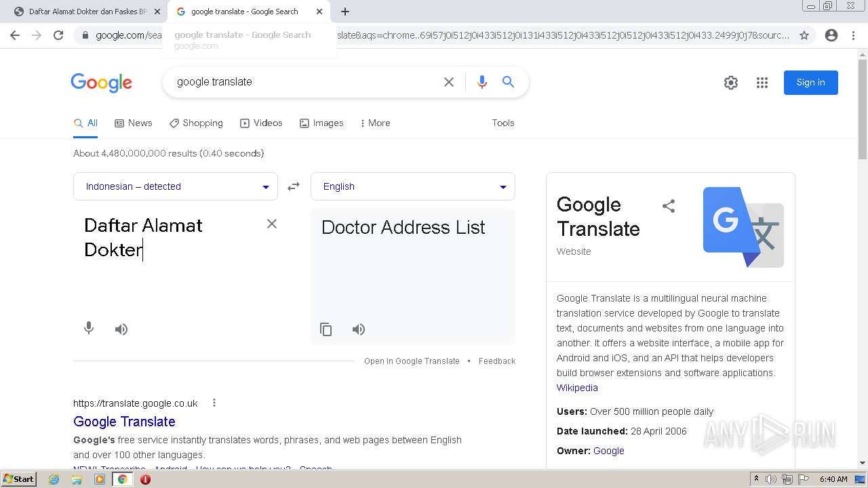
Task: Open the Chrome three-dot menu
Action: pos(853,35)
